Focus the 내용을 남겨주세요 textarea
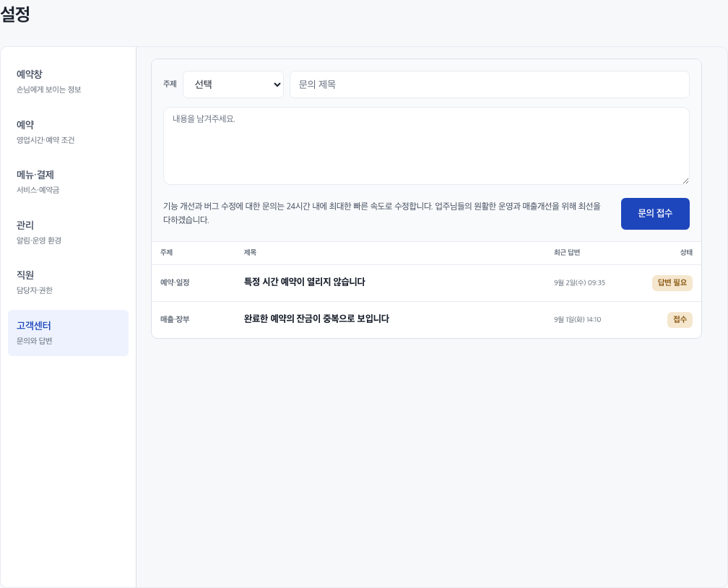Viewport: 728px width, 588px height. 426,146
